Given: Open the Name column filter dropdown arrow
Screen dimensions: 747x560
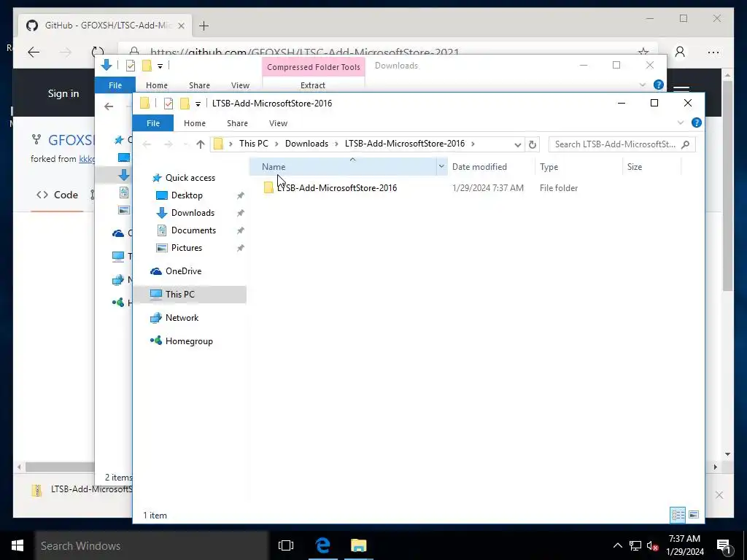Looking at the screenshot, I should (441, 166).
